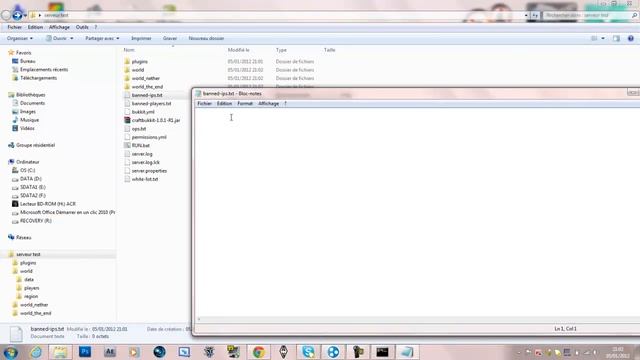Image resolution: width=640 pixels, height=360 pixels.
Task: Open Explorer Fichier menu
Action: click(14, 27)
